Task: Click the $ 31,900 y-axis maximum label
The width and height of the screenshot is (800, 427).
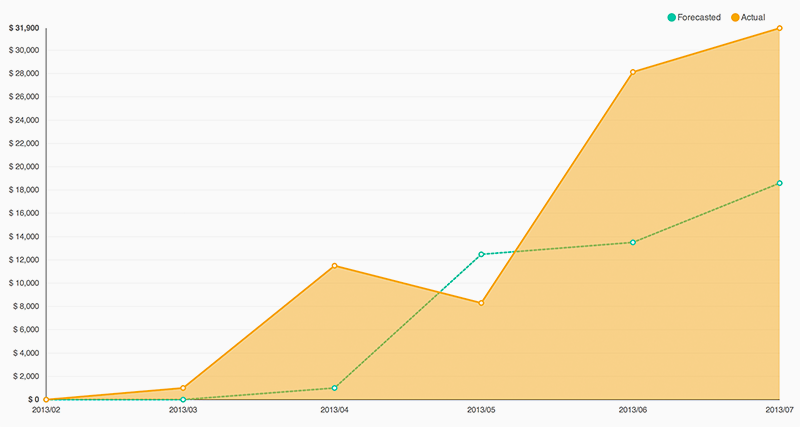Action: [23, 27]
